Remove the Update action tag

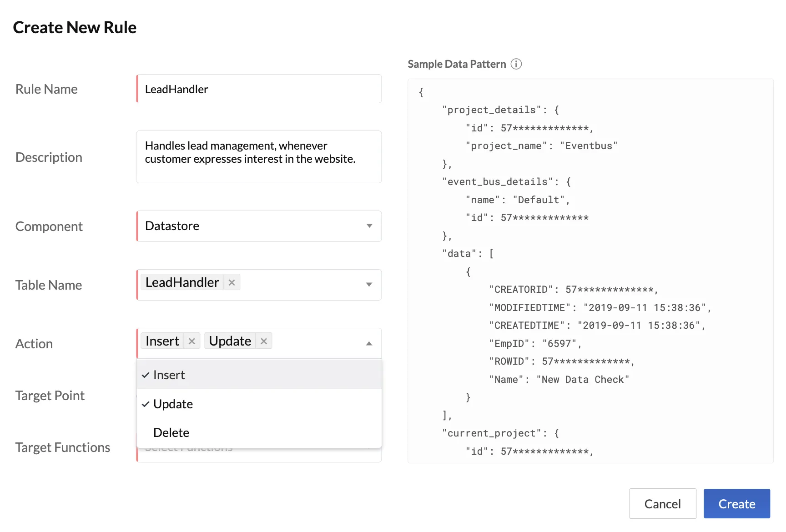[264, 341]
